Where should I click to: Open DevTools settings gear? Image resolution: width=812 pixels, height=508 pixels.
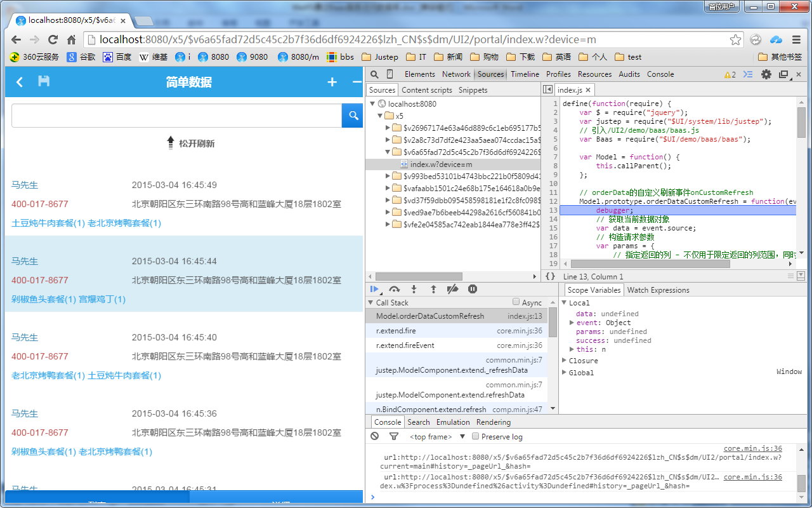click(x=766, y=74)
